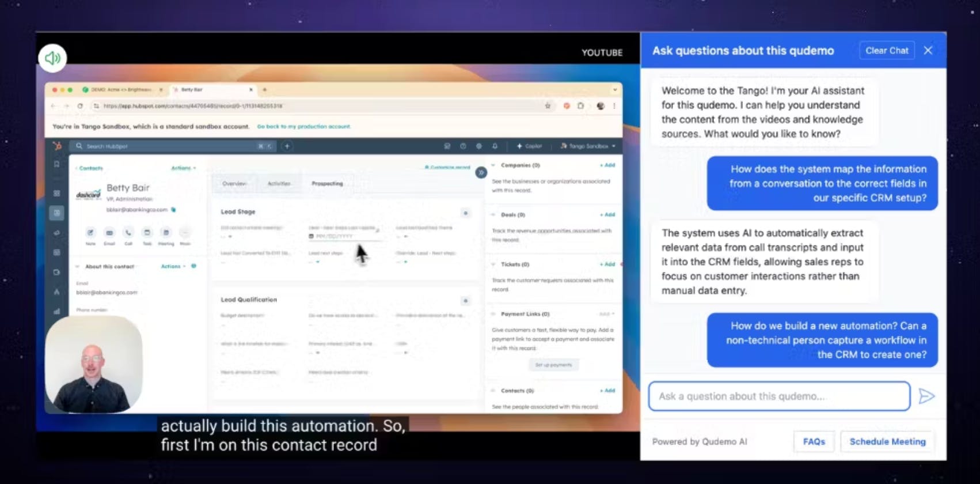Image resolution: width=980 pixels, height=484 pixels.
Task: Open a new browser tab with plus
Action: 265,90
